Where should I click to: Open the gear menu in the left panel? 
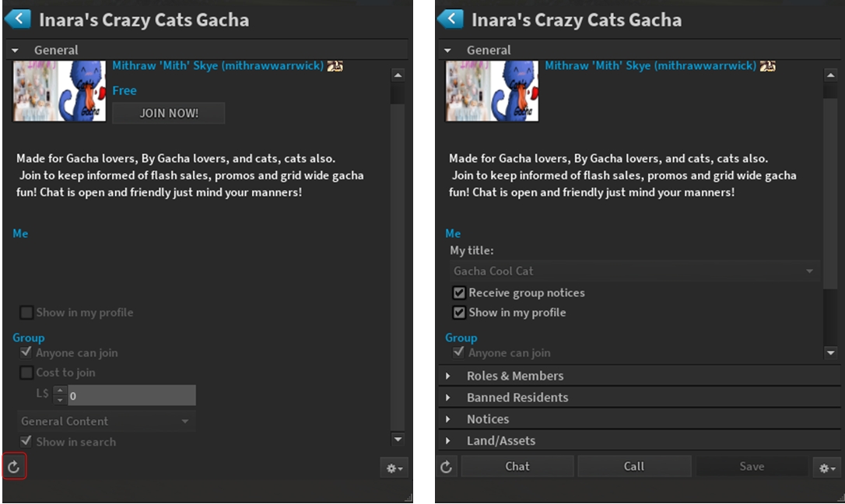tap(393, 468)
